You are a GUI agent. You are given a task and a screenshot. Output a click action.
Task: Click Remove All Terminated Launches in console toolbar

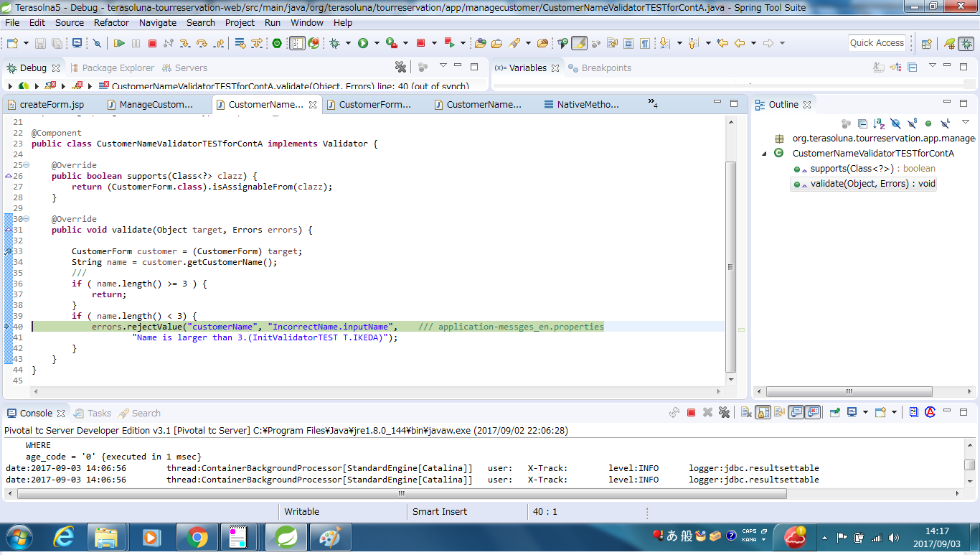pyautogui.click(x=724, y=413)
